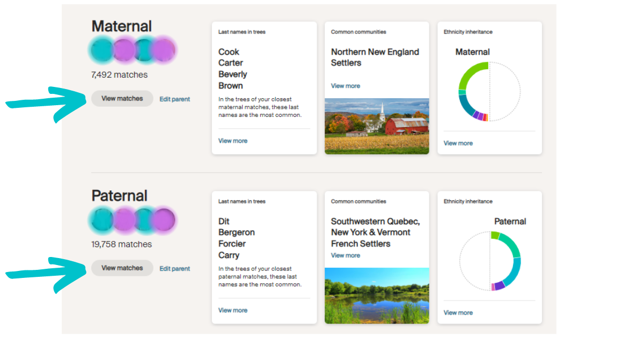
Task: View more on Southwestern Quebec French Settlers
Action: point(346,255)
